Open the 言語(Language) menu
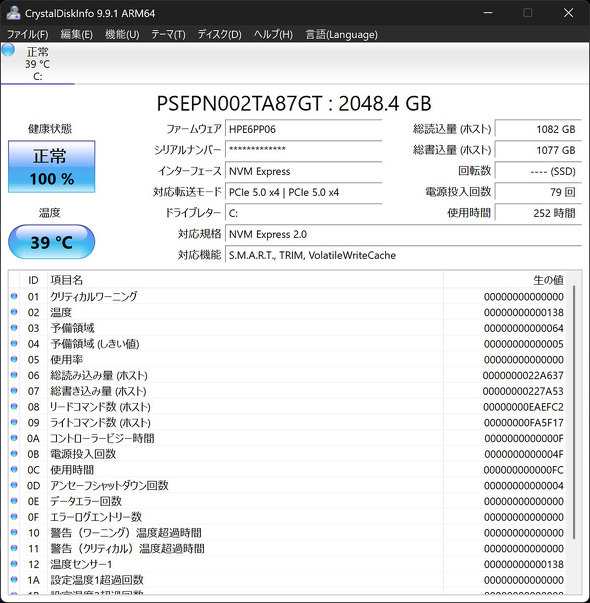This screenshot has height=603, width=590. [x=342, y=35]
